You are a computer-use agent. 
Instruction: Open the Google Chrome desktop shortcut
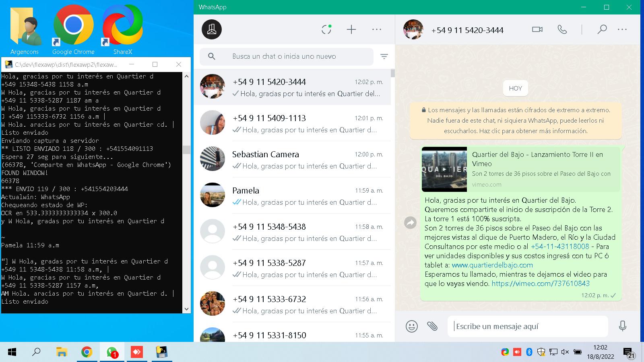[x=73, y=30]
